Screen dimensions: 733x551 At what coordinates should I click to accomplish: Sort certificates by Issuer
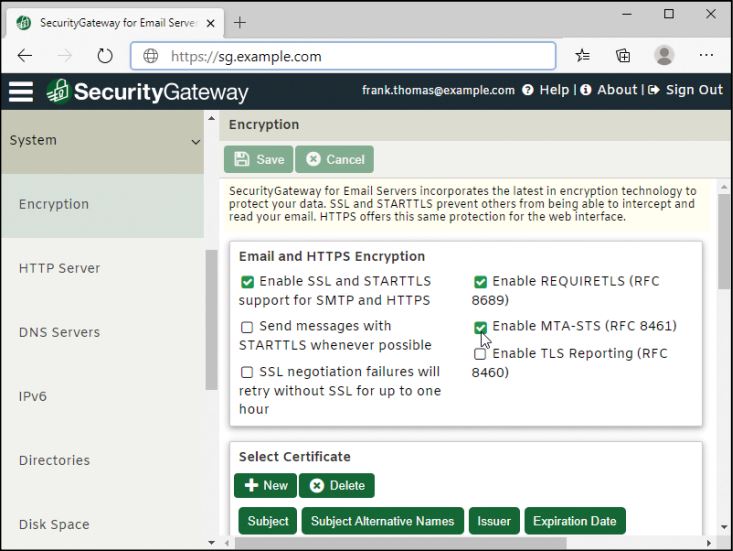coord(494,521)
